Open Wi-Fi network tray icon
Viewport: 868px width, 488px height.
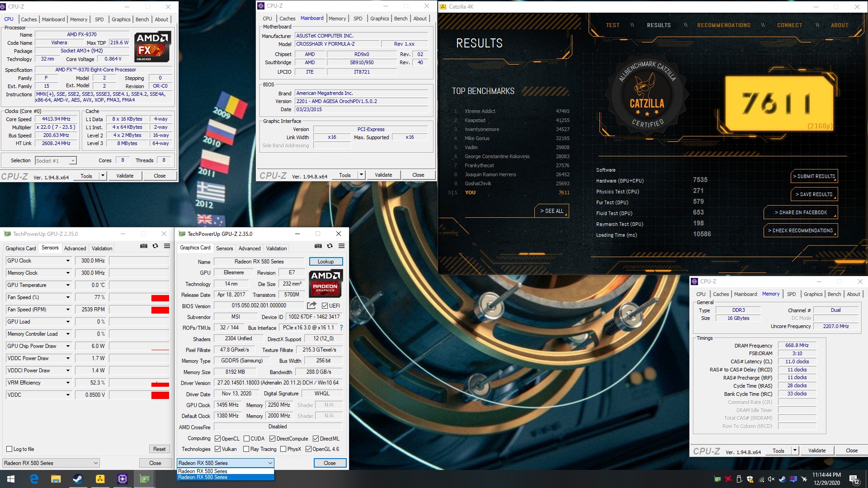(761, 479)
